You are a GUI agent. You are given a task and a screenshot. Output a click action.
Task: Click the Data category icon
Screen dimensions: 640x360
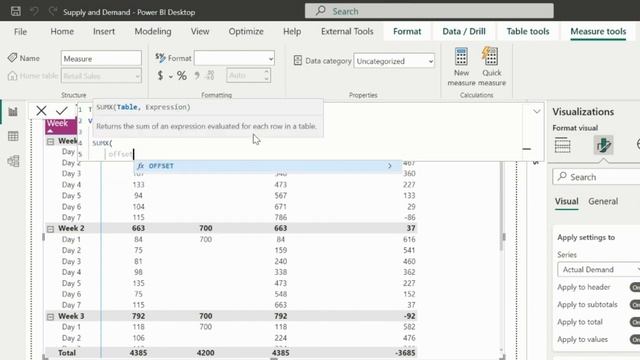pos(298,61)
